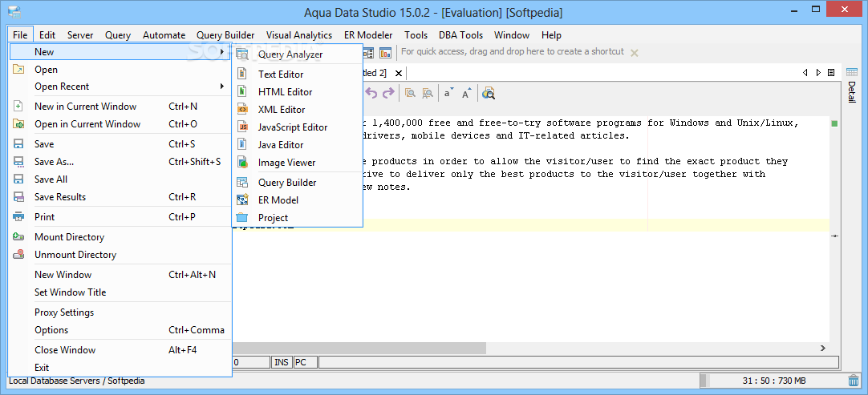Open the DBA Tools menu
The width and height of the screenshot is (868, 395).
pyautogui.click(x=460, y=35)
